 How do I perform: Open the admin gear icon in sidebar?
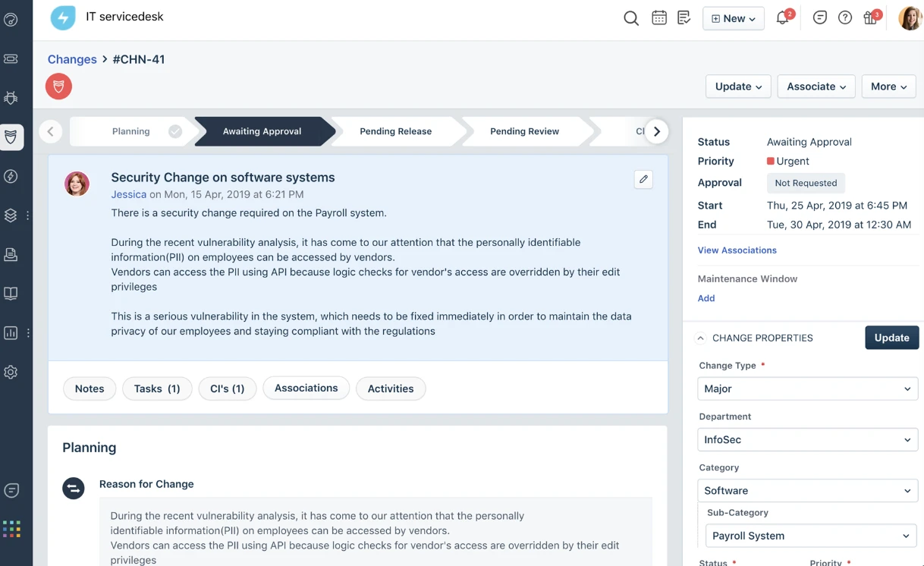[x=11, y=373]
